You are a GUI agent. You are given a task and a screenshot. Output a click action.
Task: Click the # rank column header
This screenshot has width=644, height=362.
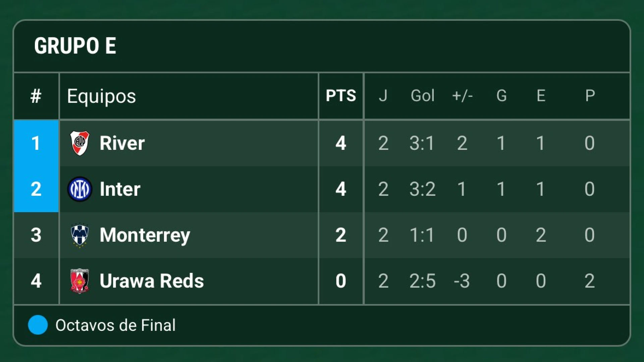click(36, 96)
